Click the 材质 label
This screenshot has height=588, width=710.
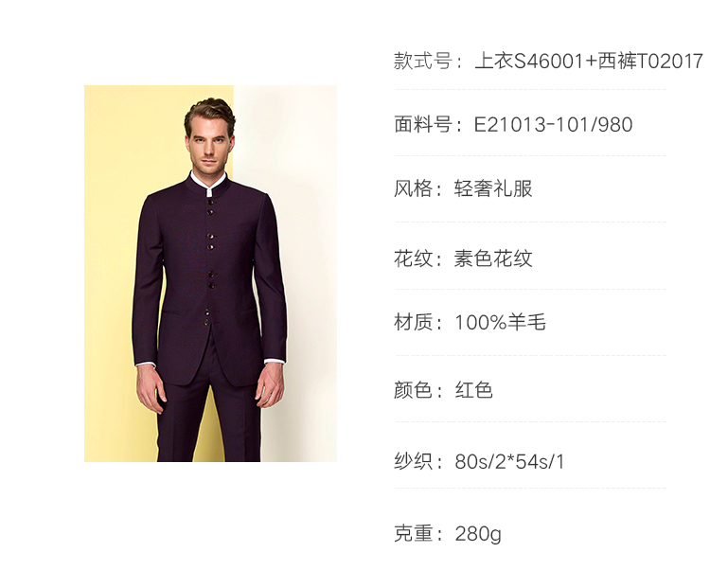[x=414, y=323]
